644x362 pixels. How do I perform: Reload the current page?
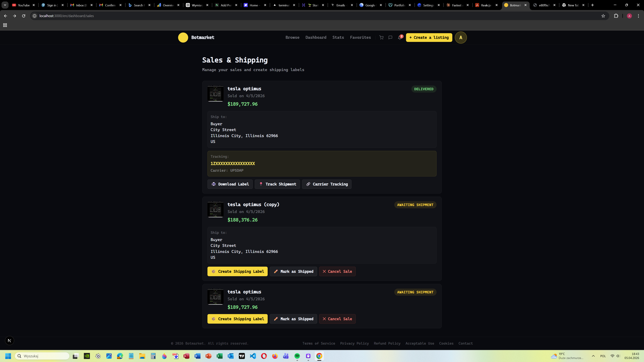point(23,16)
